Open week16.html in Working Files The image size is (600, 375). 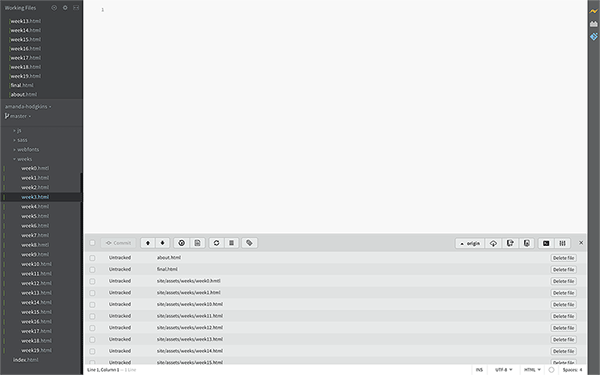[25, 49]
